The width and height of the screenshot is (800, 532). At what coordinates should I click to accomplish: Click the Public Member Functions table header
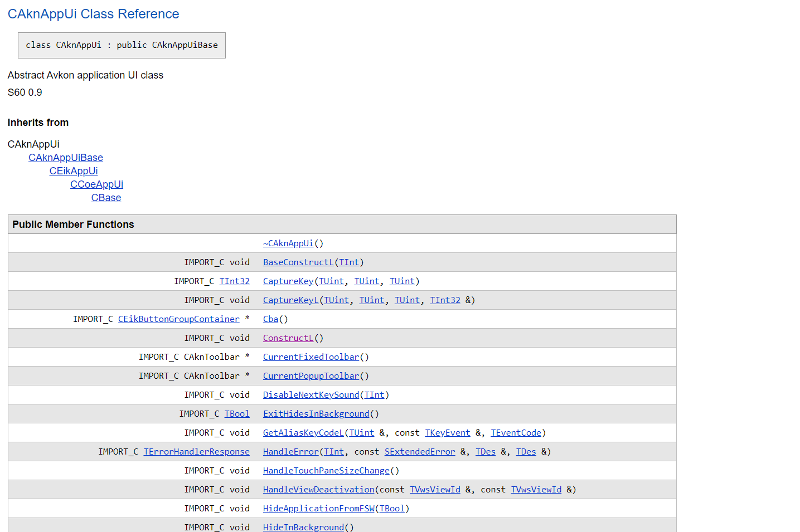click(x=342, y=224)
